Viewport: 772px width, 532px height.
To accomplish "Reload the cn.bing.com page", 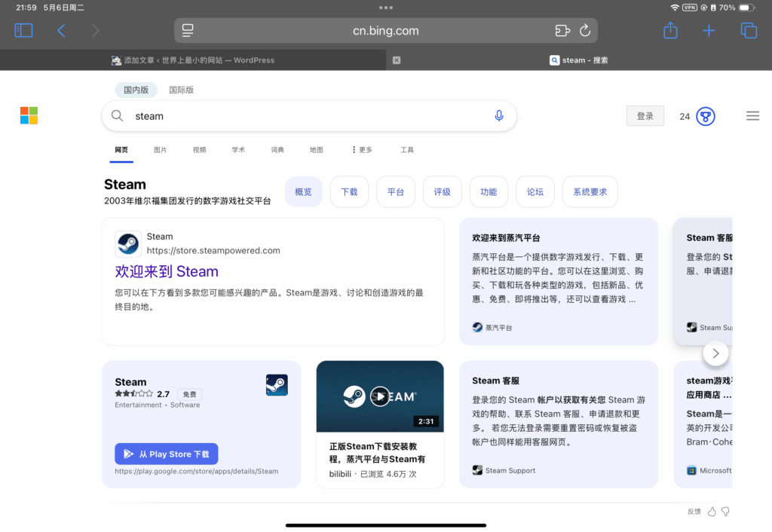I will (585, 30).
